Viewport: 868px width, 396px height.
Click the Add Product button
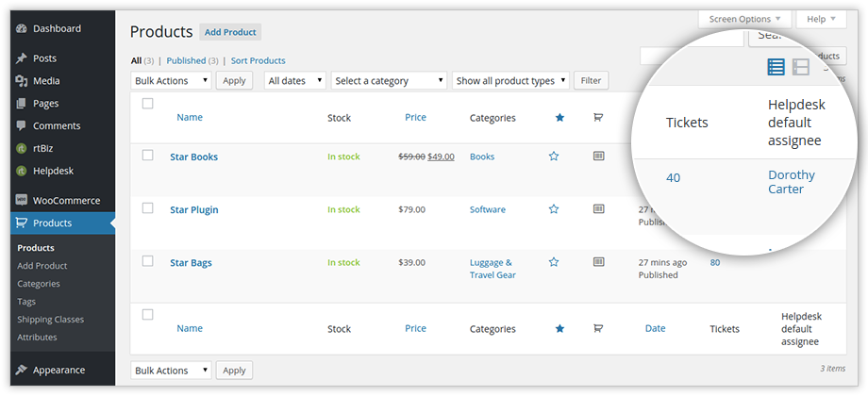click(230, 32)
